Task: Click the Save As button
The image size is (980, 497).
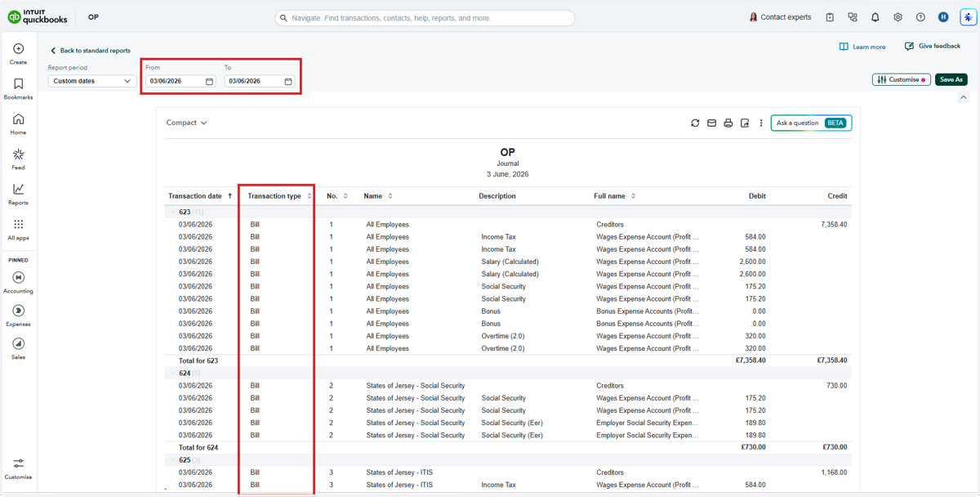Action: pos(951,79)
